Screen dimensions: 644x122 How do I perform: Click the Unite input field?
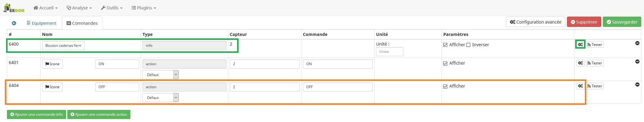pyautogui.click(x=389, y=52)
